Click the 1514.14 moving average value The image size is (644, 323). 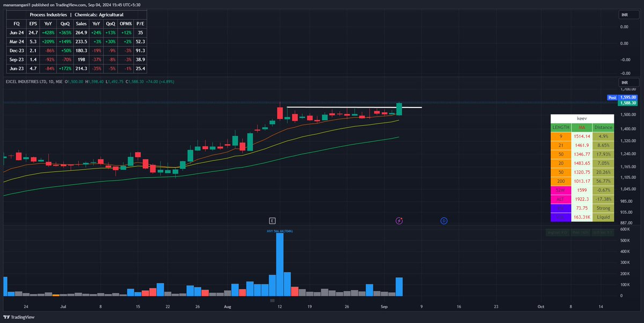pyautogui.click(x=582, y=137)
